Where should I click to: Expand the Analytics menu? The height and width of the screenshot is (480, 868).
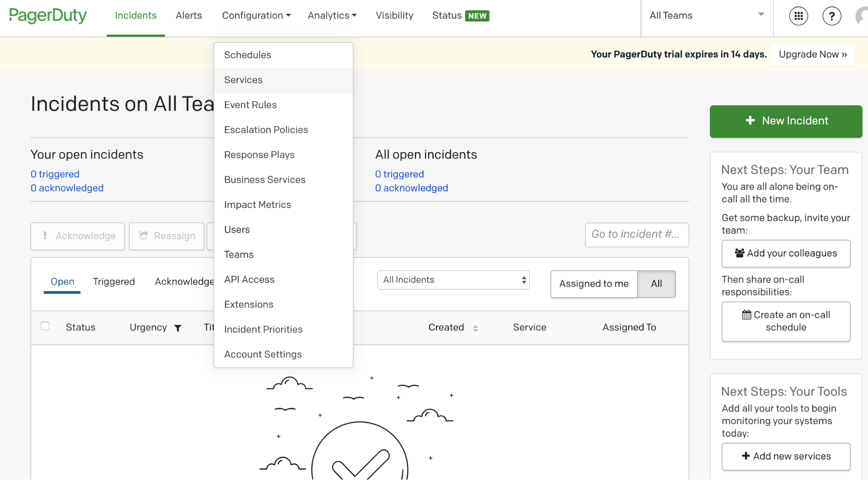coord(331,16)
